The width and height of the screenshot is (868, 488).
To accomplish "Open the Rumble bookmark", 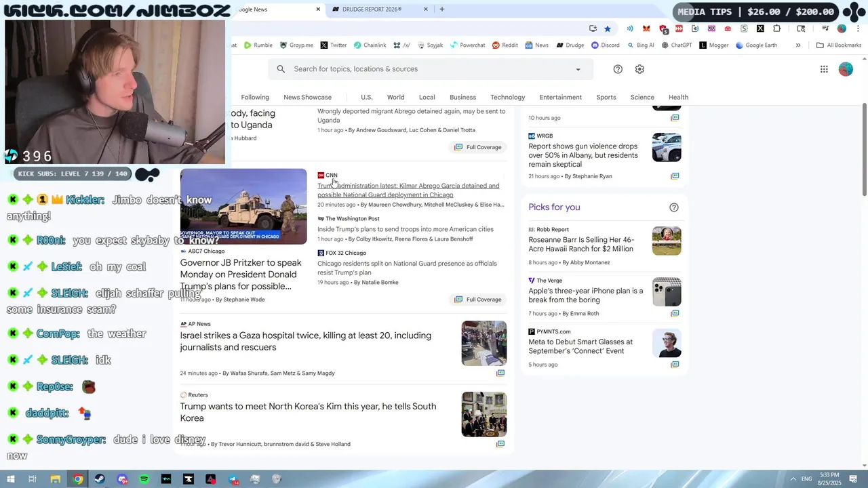I will (258, 45).
